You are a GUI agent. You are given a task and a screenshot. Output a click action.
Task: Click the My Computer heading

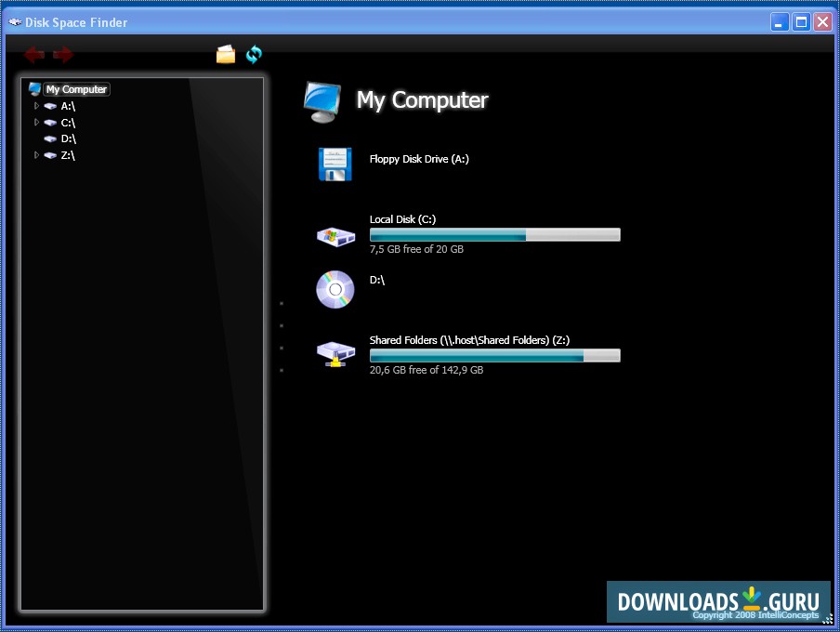[422, 100]
